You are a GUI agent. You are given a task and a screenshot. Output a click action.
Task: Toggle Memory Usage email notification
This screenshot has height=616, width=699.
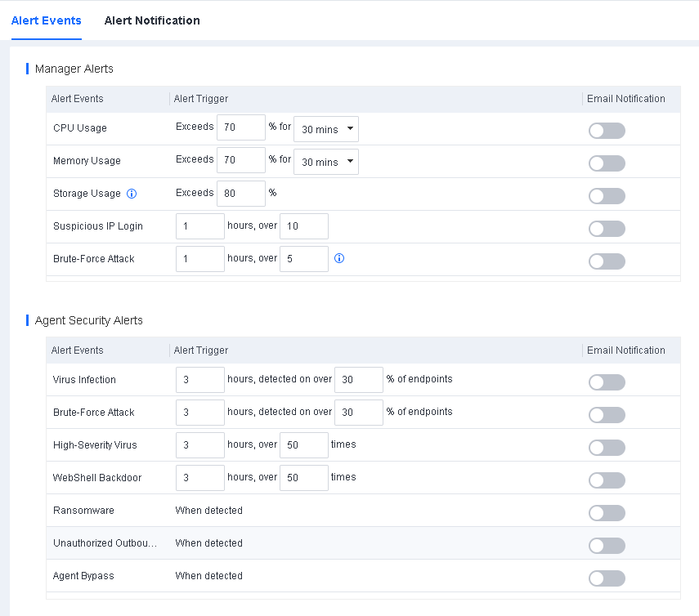(607, 163)
